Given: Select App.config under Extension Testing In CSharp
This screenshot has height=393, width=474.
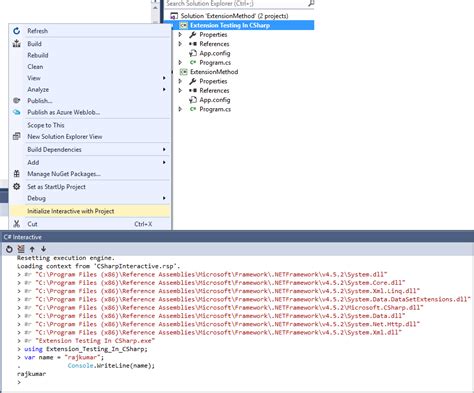Looking at the screenshot, I should point(215,53).
